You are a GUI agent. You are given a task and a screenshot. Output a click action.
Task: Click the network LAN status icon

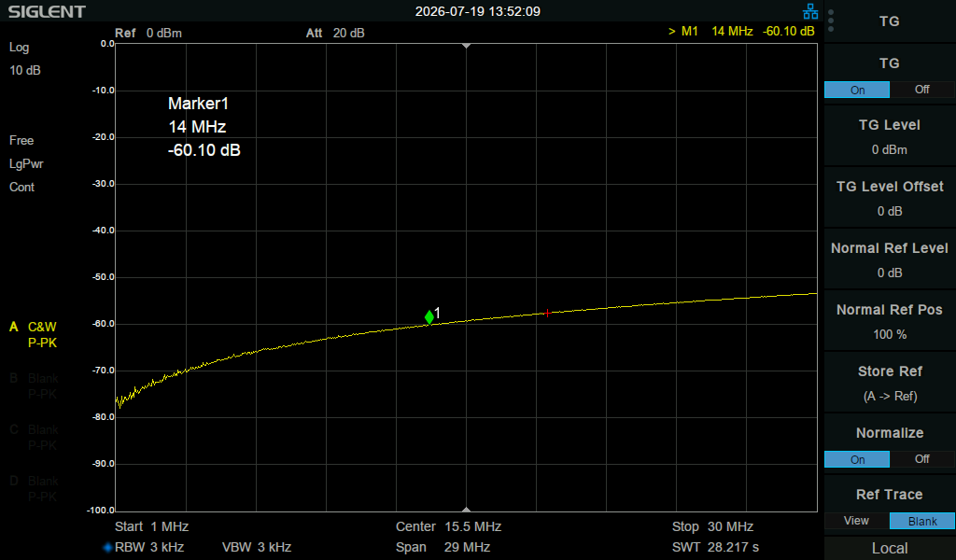tap(810, 11)
